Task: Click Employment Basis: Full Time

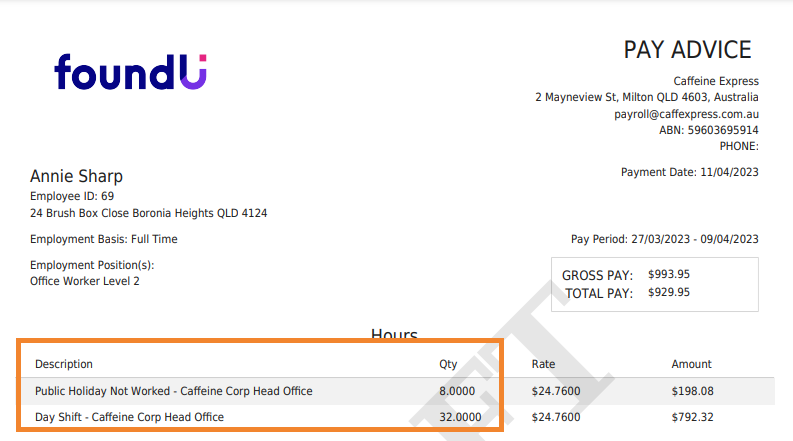Action: 104,240
